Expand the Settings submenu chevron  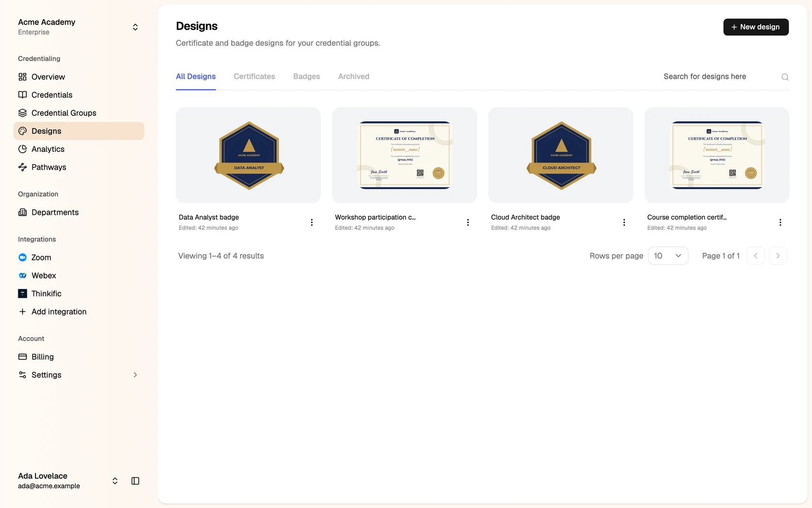135,375
